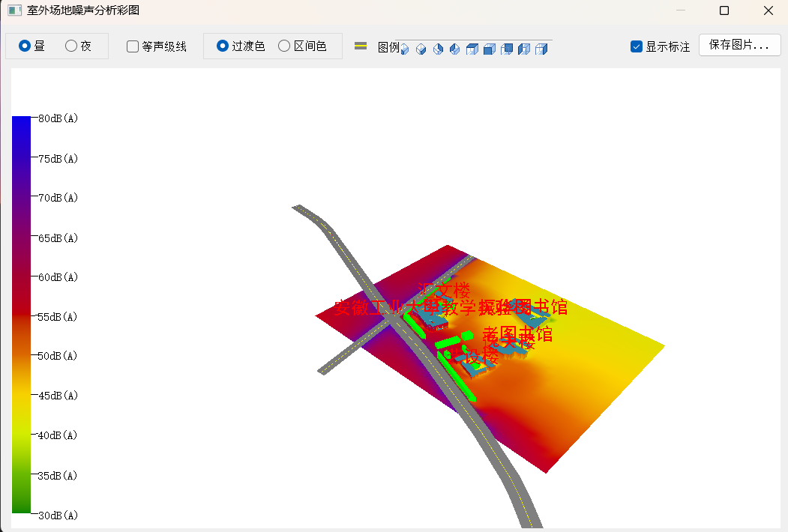Screen dimensions: 788x532
Task: Click the 50dB(A) legend label
Action: (x=58, y=356)
